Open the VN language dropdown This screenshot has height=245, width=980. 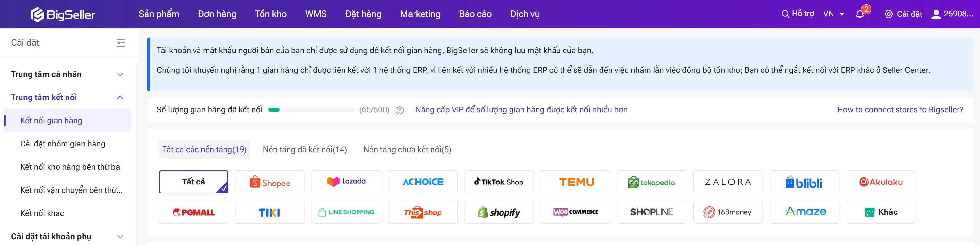(833, 14)
